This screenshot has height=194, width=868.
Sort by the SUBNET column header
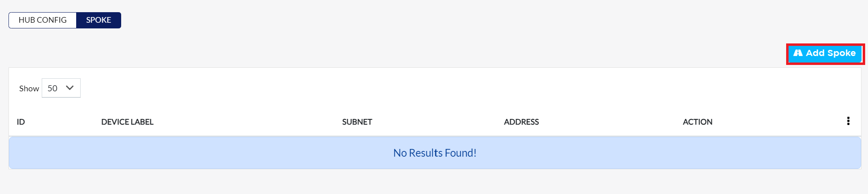click(x=357, y=122)
